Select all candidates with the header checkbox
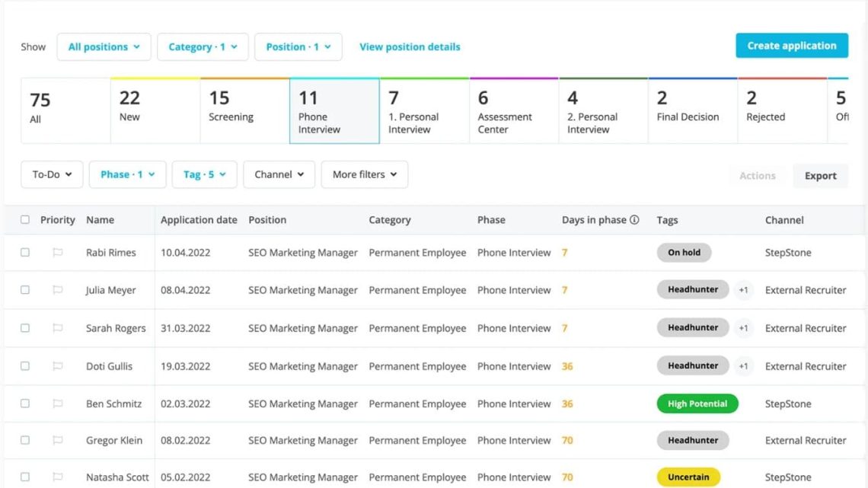Screen dimensions: 868x488 (26, 219)
